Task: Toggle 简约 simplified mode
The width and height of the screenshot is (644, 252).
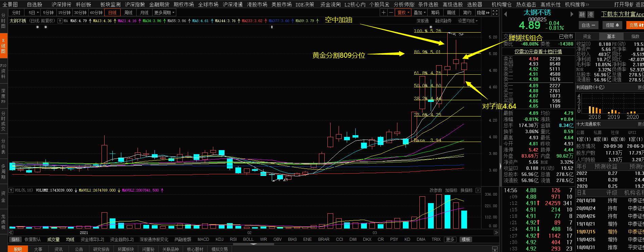Action: point(467,13)
